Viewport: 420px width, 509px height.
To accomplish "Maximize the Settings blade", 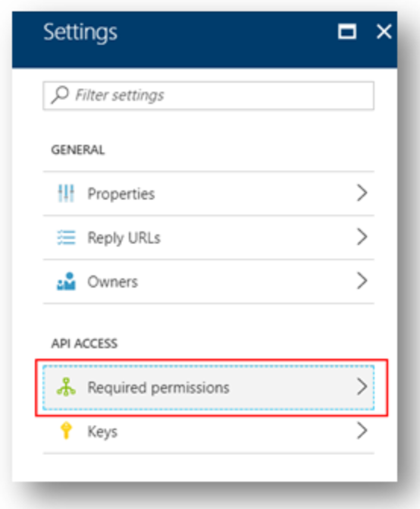I will point(347,32).
